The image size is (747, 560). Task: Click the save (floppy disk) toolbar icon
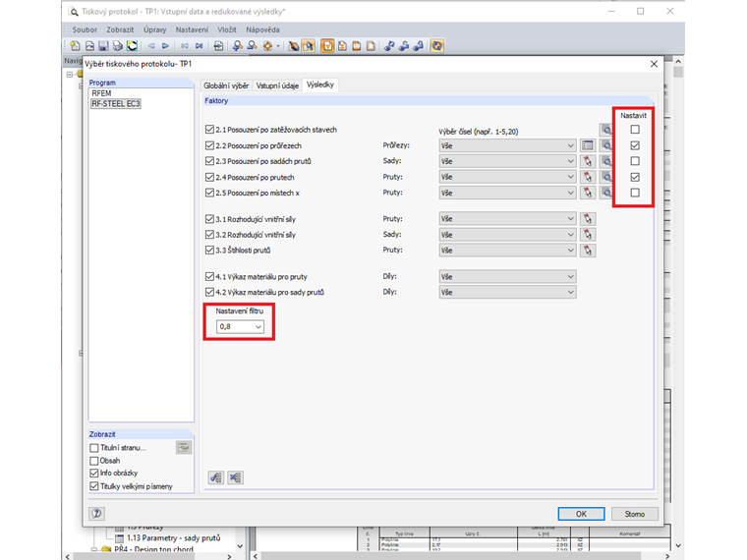pyautogui.click(x=103, y=46)
